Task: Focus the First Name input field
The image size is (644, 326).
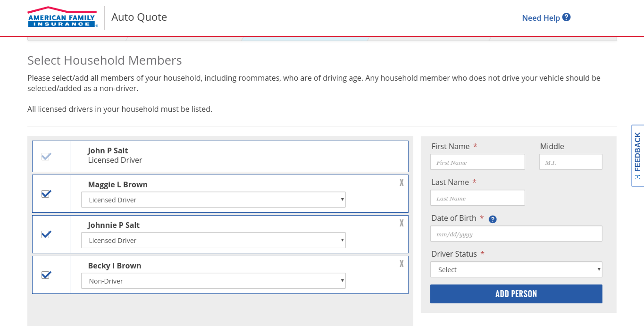Action: pyautogui.click(x=477, y=162)
